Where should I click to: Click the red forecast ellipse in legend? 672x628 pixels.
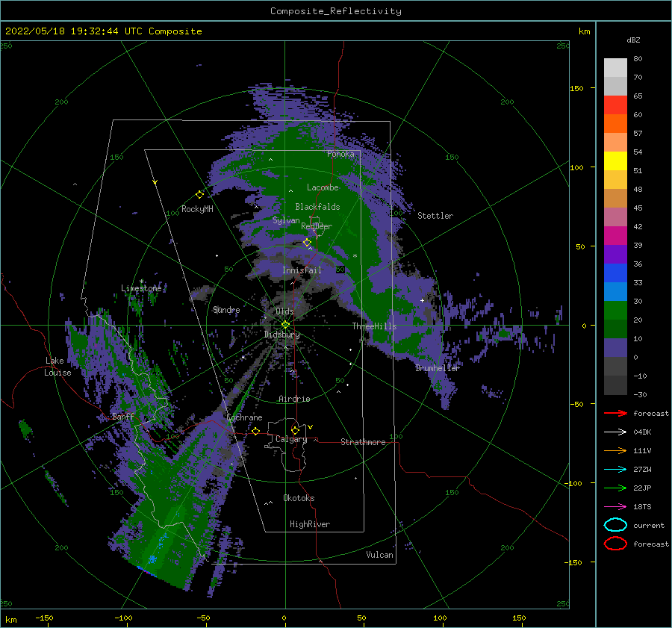[x=615, y=544]
